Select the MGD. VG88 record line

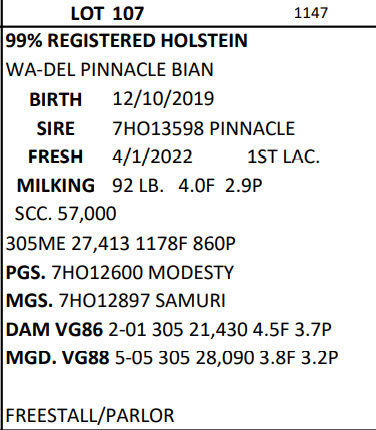(x=172, y=358)
